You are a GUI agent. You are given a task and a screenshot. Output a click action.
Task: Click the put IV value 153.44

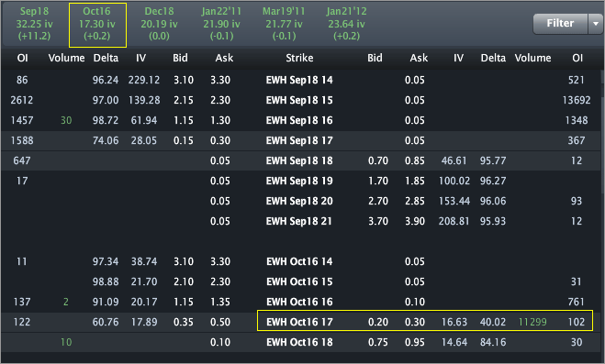(x=454, y=201)
